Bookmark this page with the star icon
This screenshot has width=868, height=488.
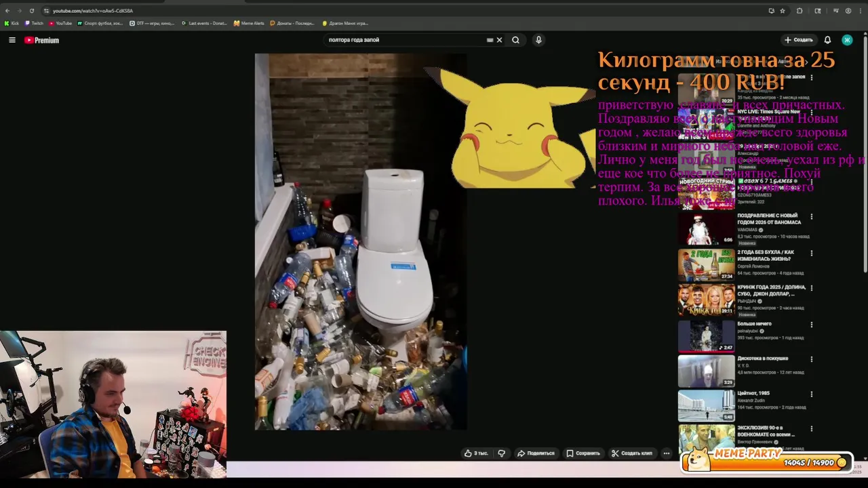(x=783, y=11)
